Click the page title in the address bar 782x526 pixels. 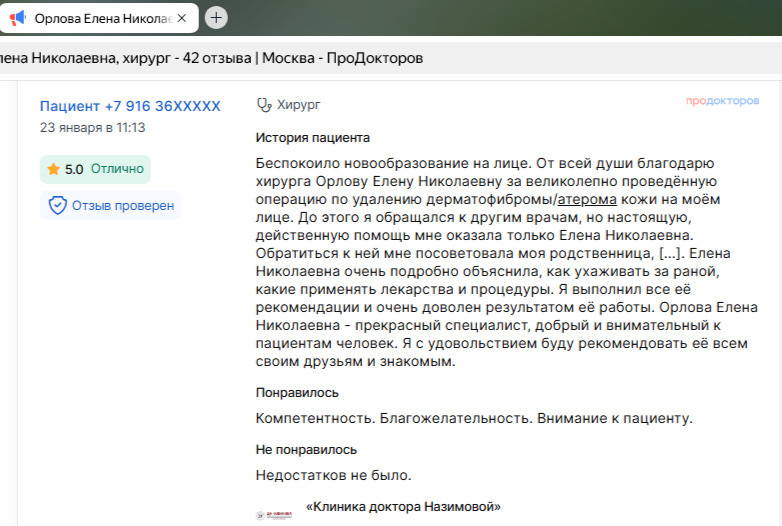[211, 58]
